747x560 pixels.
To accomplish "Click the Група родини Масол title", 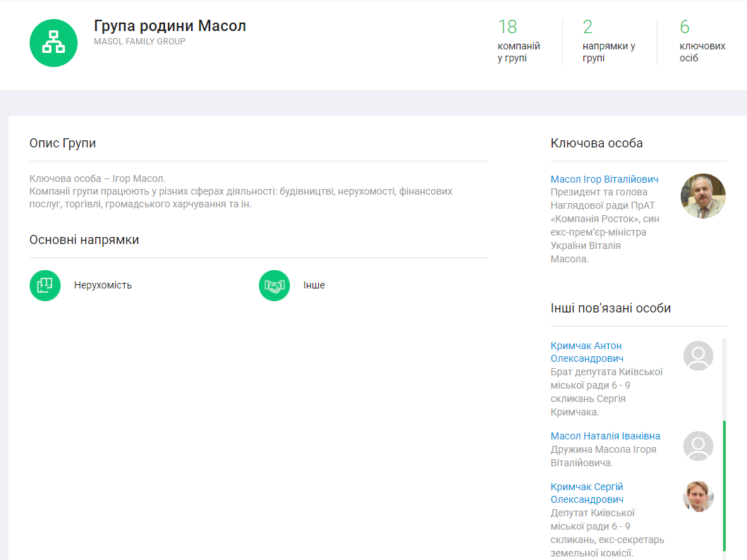I will [170, 26].
